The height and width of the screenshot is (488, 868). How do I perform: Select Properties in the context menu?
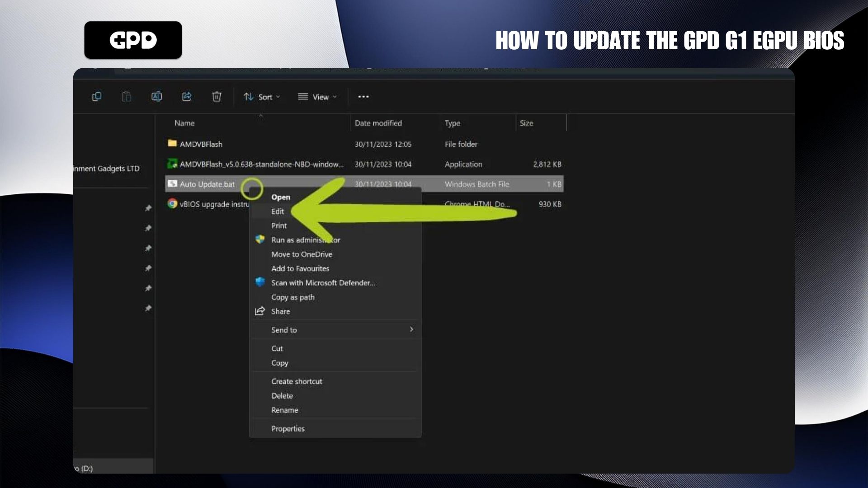tap(288, 429)
